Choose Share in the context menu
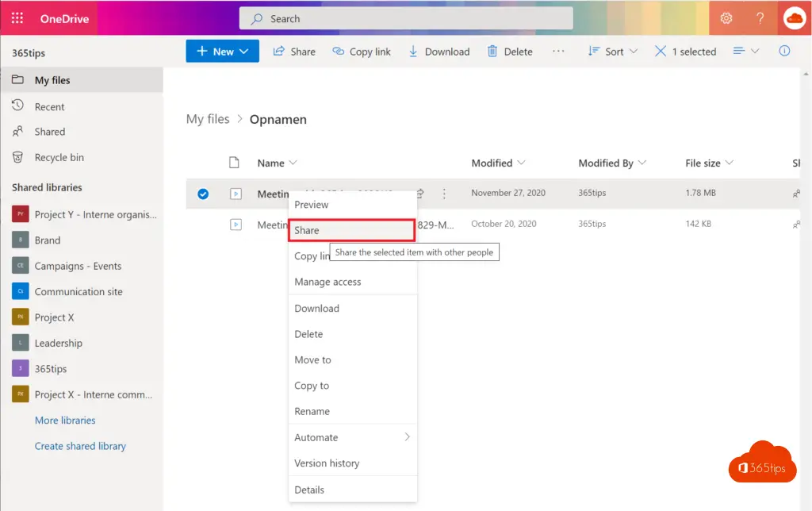The width and height of the screenshot is (812, 511). 351,230
